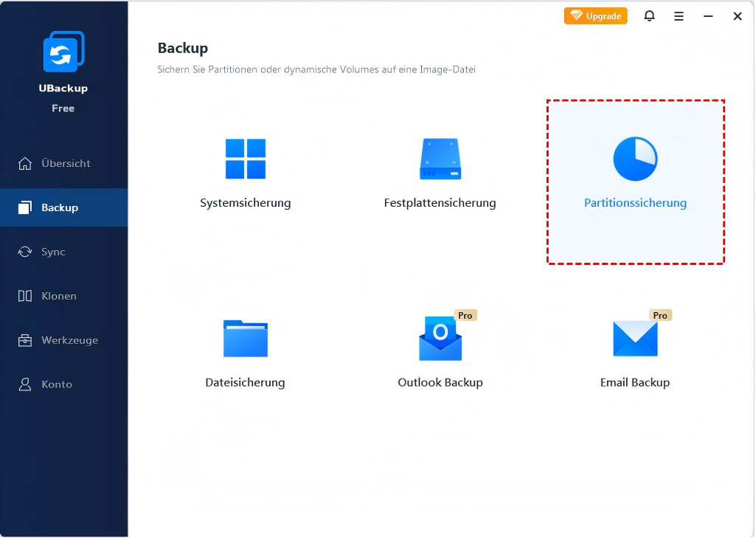Open Partitionssicherung via pie chart icon
The image size is (756, 538).
pos(635,159)
